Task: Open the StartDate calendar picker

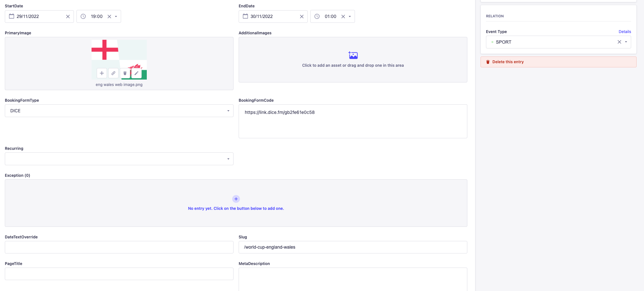Action: pos(12,16)
